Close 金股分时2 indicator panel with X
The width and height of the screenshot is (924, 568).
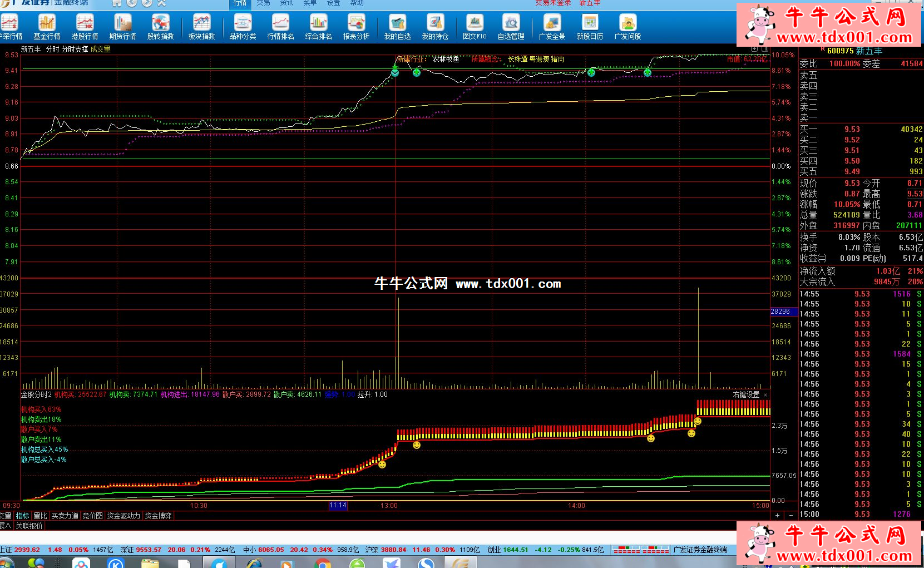click(765, 395)
